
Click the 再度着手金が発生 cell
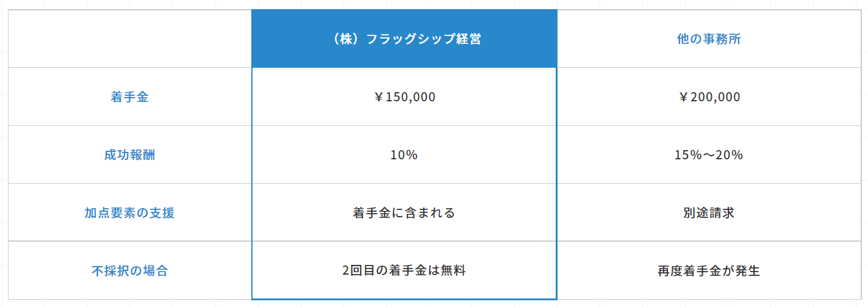709,271
